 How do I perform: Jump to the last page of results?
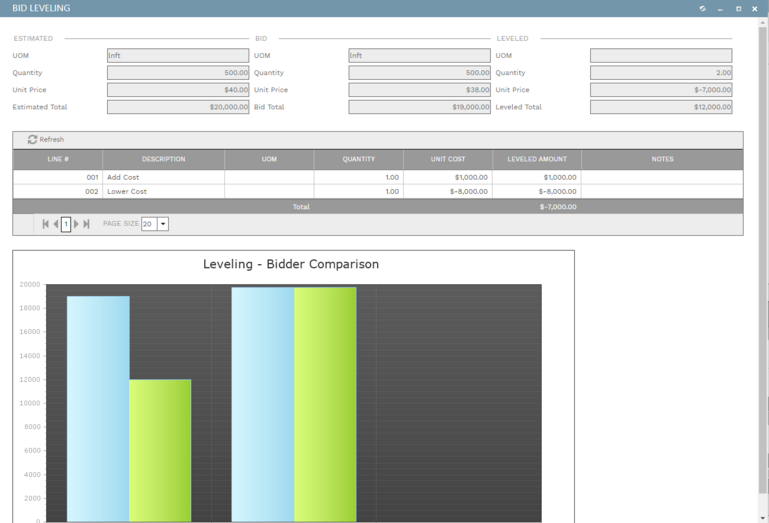87,224
